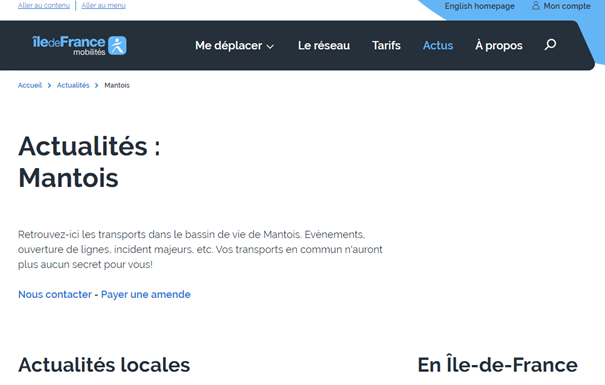The height and width of the screenshot is (385, 605).
Task: Follow the Aller au menu skip link
Action: 103,5
